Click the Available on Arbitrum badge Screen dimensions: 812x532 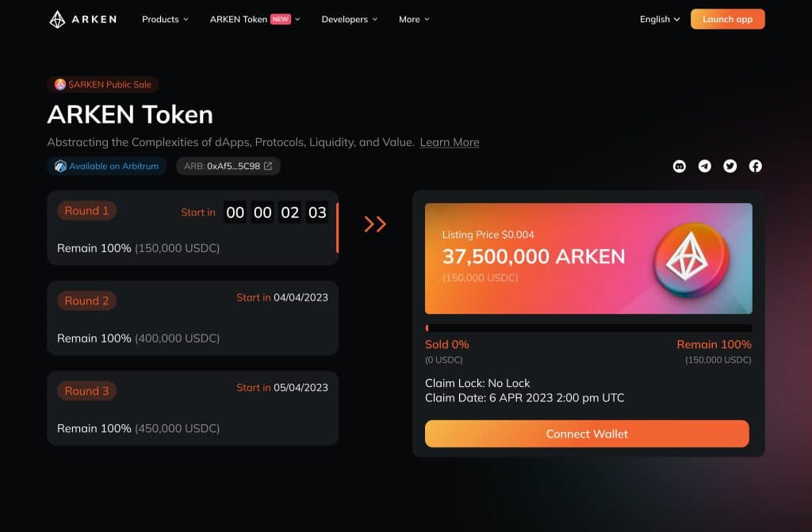pos(107,166)
